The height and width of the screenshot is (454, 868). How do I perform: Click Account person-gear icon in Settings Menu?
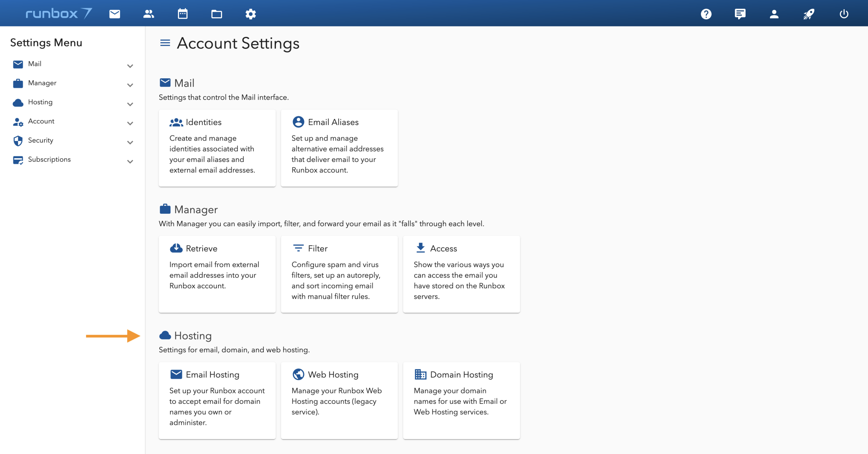pos(18,122)
